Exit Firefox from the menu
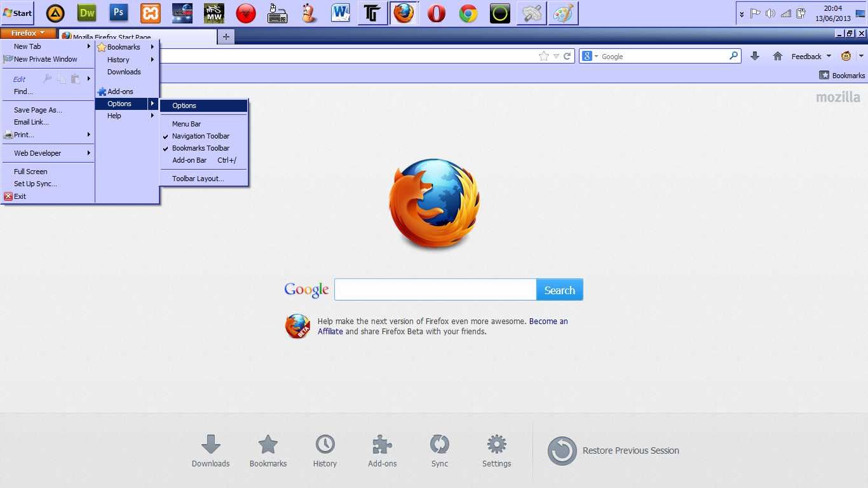Image resolution: width=868 pixels, height=488 pixels. 48,196
